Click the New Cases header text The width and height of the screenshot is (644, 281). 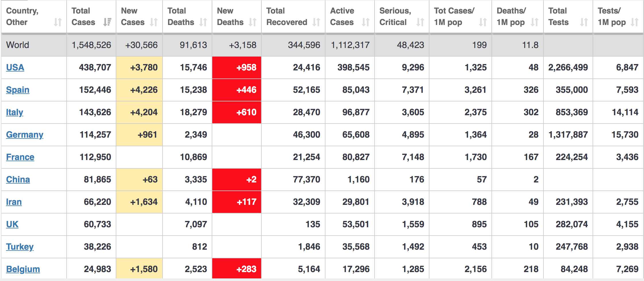click(x=133, y=16)
